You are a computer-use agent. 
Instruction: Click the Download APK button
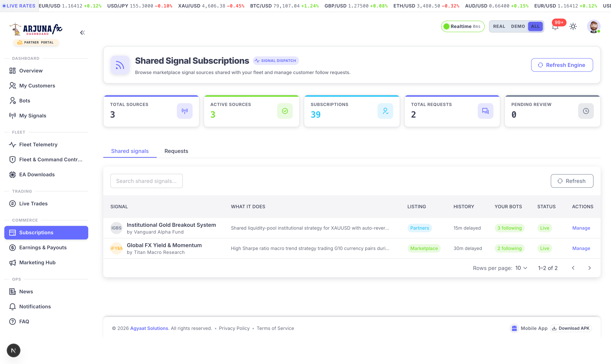[x=571, y=328]
